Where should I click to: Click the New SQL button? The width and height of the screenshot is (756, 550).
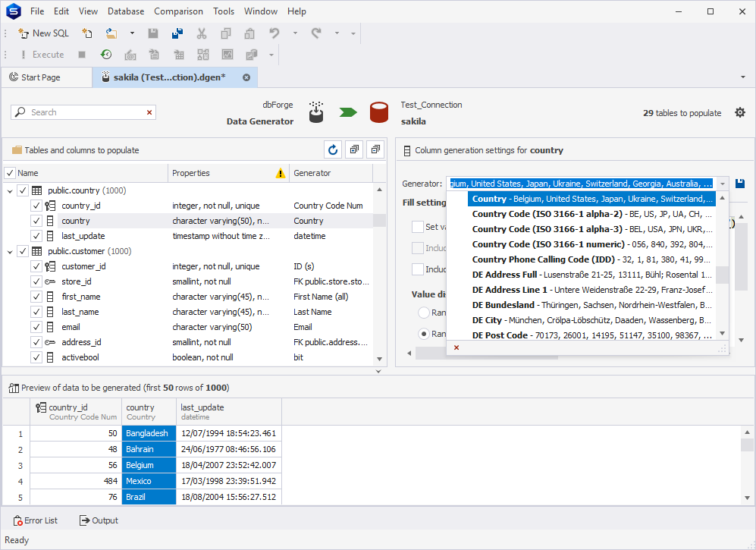pyautogui.click(x=44, y=33)
